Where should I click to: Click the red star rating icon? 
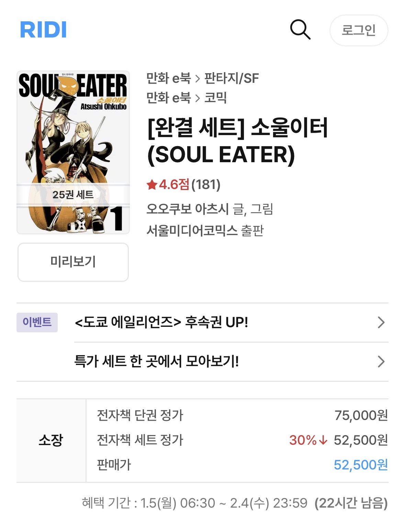151,185
